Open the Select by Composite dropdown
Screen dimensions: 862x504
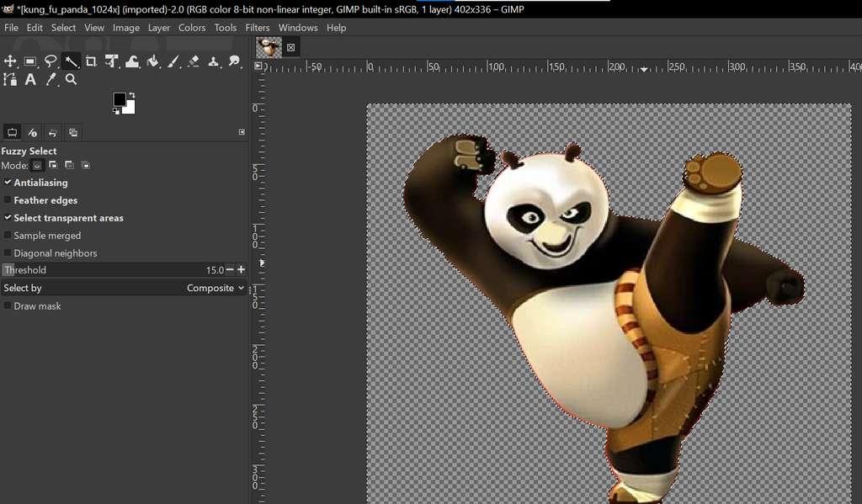124,288
